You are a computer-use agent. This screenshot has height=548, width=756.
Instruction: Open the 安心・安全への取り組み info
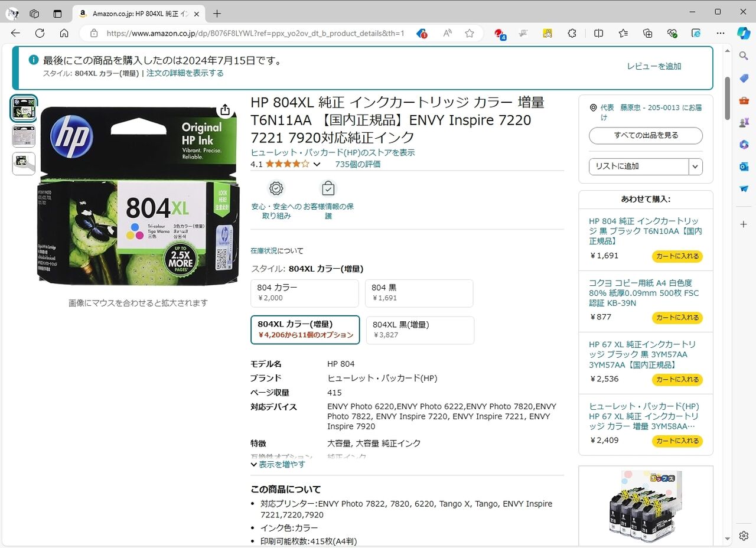click(x=276, y=200)
